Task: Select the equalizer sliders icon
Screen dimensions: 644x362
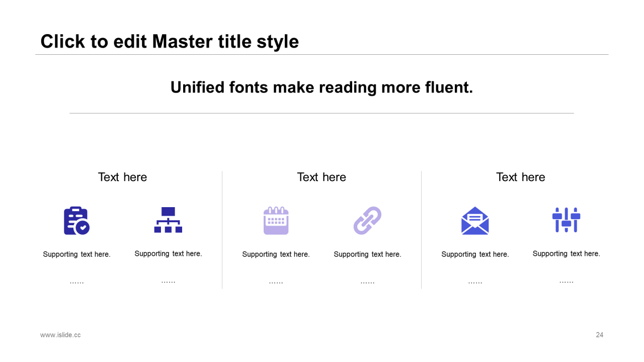Action: (567, 220)
